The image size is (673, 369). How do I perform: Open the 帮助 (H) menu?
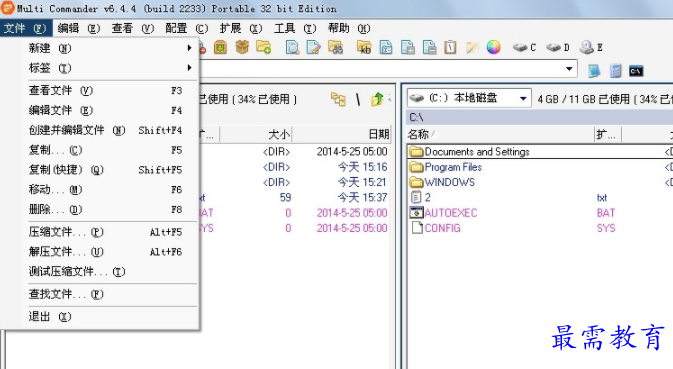coord(349,28)
